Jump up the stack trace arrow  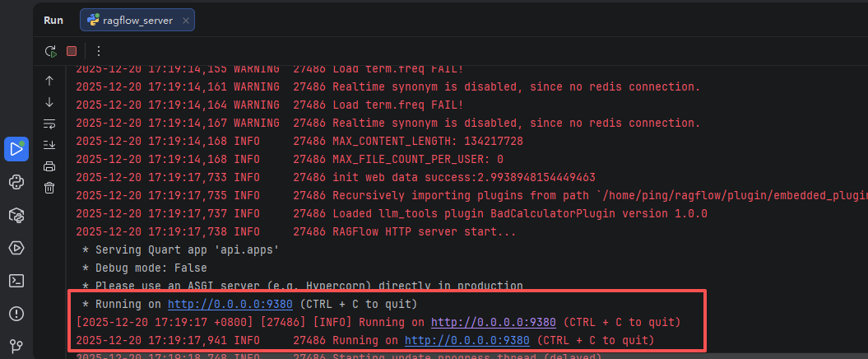[49, 81]
